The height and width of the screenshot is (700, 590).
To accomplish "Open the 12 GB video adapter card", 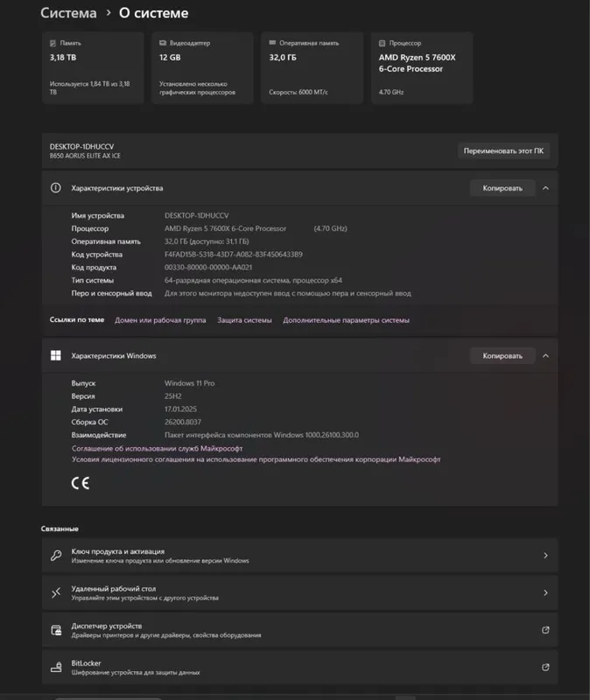I will tap(202, 68).
